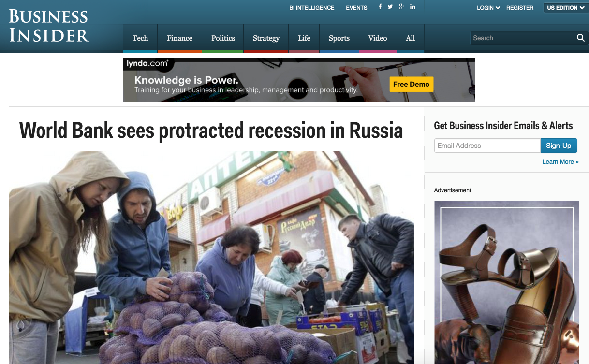Open the LinkedIn icon in header
This screenshot has width=589, height=364.
click(412, 7)
